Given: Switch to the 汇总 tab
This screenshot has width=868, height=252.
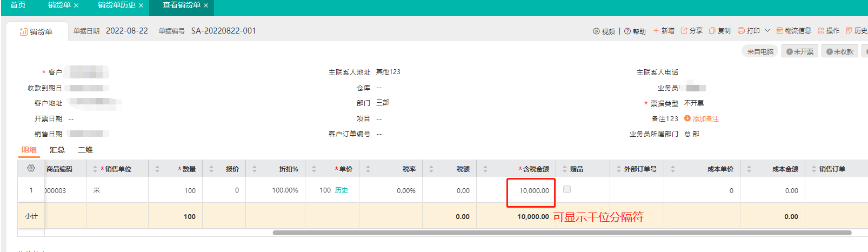Looking at the screenshot, I should 57,150.
